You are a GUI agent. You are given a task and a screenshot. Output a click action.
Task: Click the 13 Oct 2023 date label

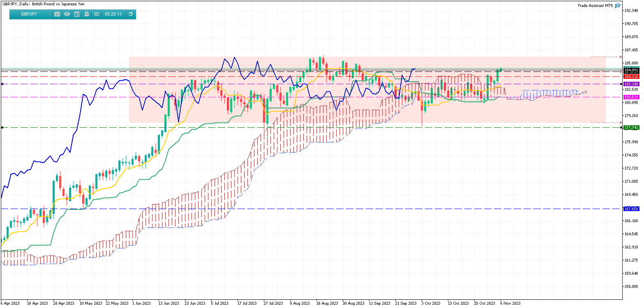tap(458, 303)
